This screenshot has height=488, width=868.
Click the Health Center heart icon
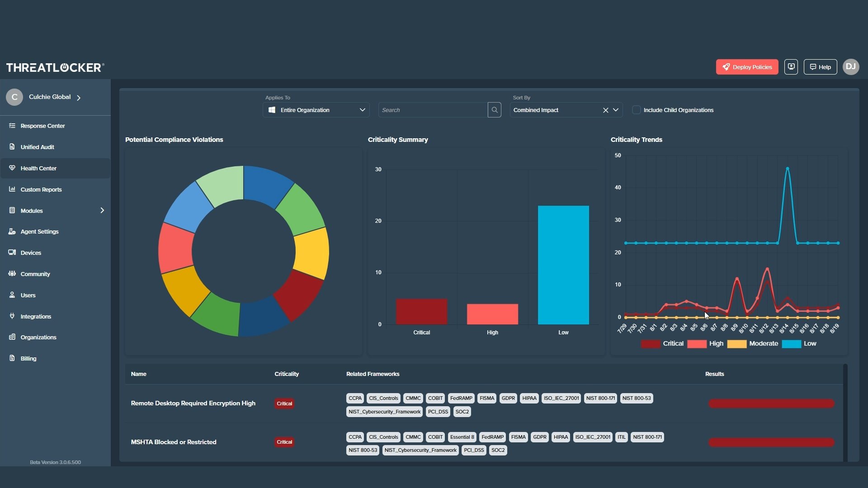click(x=12, y=168)
